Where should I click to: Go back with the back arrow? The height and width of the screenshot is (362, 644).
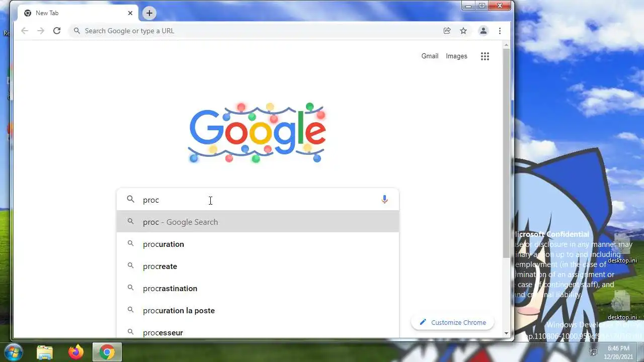(25, 31)
